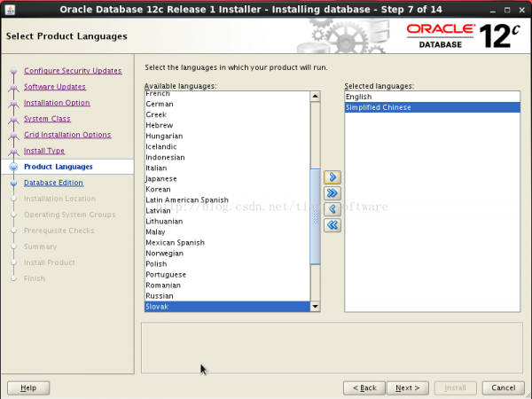Select English in Selected languages
Image resolution: width=532 pixels, height=399 pixels.
pos(433,97)
